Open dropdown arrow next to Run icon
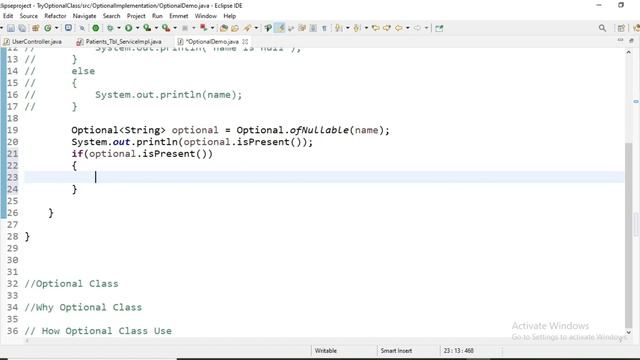The image size is (640, 360). point(138,28)
